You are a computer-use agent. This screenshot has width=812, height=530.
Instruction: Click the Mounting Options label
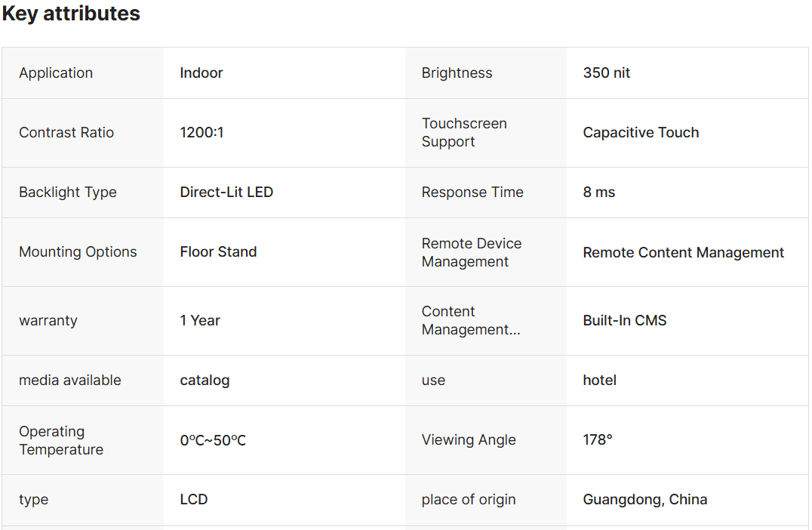tap(78, 252)
